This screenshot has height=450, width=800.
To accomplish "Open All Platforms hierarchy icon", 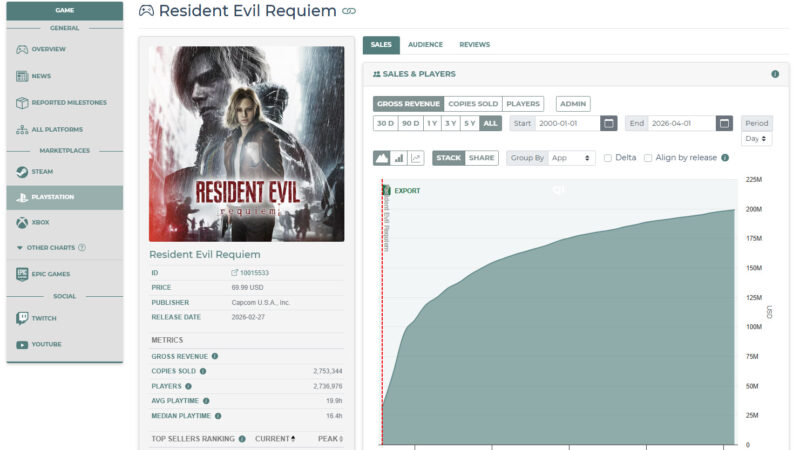I will (22, 130).
